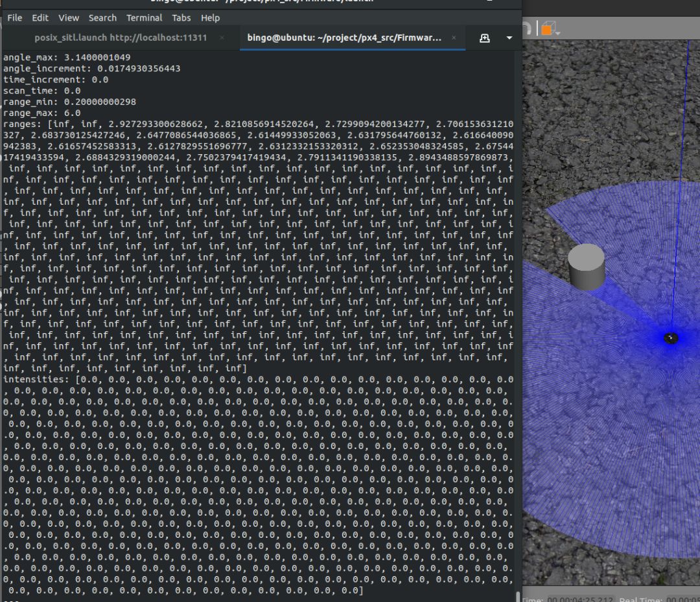Select the black lidar sensor in Gazebo
The width and height of the screenshot is (700, 602).
671,338
